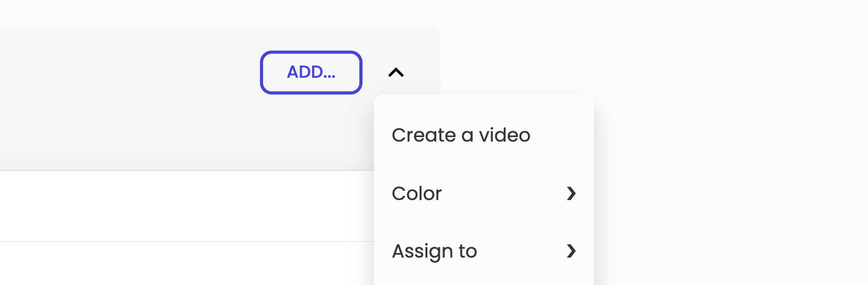Open the Color submenu
Viewport: 868px width, 285px height.
click(484, 193)
